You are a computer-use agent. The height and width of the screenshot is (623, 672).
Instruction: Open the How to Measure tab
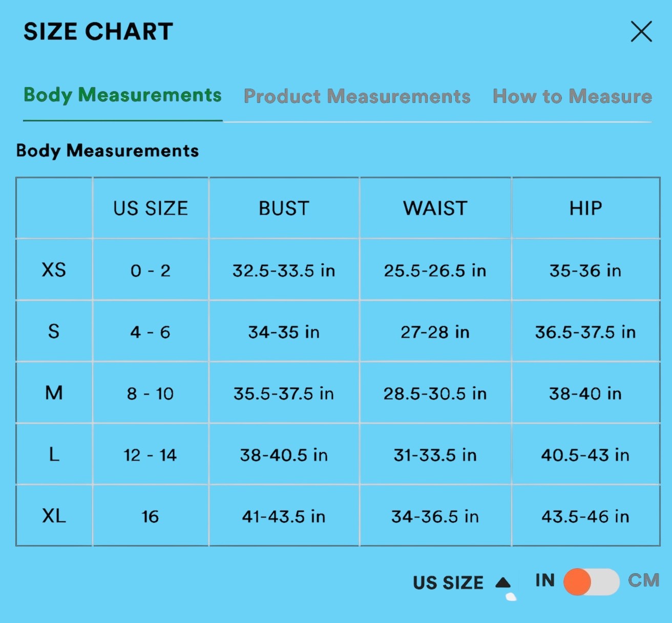point(572,96)
